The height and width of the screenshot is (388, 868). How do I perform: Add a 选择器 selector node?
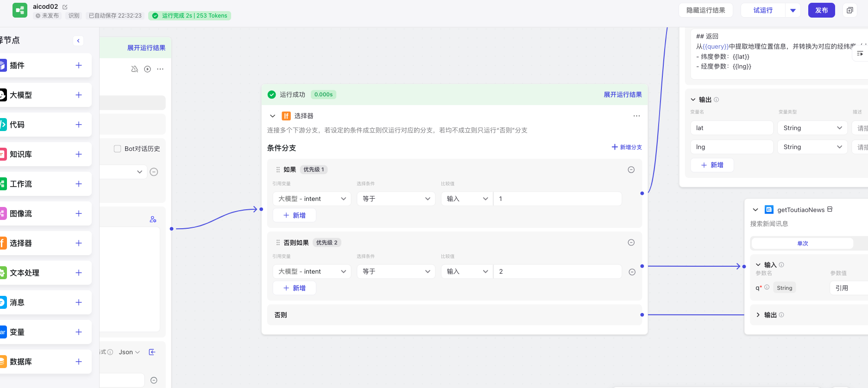tap(79, 243)
